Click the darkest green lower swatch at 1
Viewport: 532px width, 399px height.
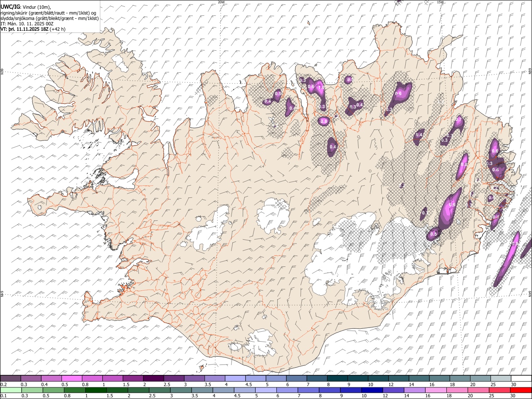(x=96, y=390)
